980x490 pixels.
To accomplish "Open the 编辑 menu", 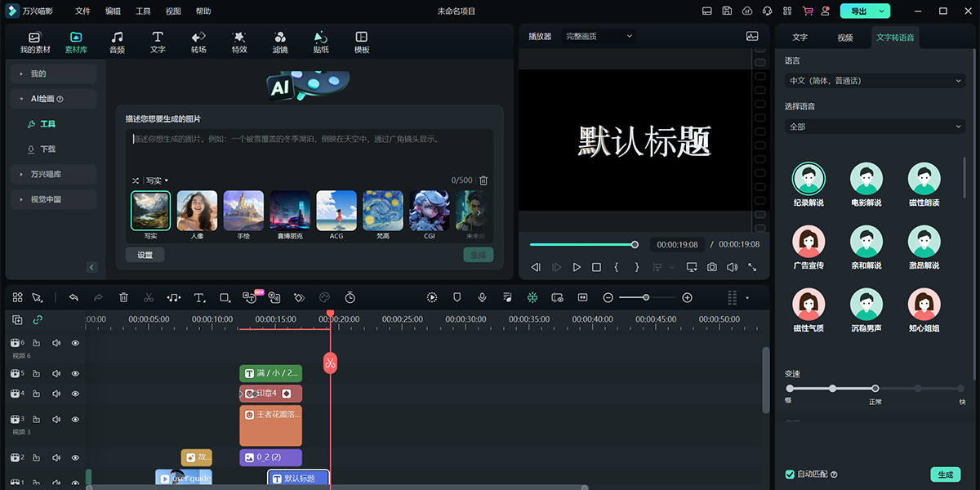I will click(113, 11).
